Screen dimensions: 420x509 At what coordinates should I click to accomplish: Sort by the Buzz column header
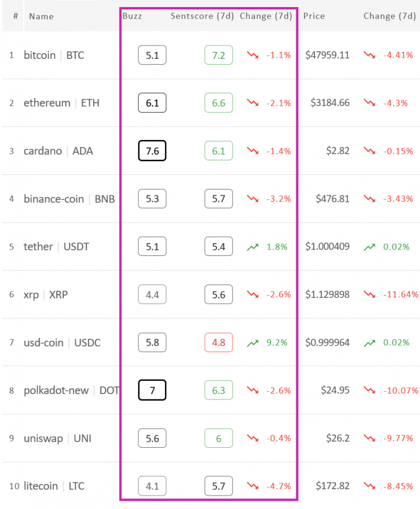click(x=132, y=16)
